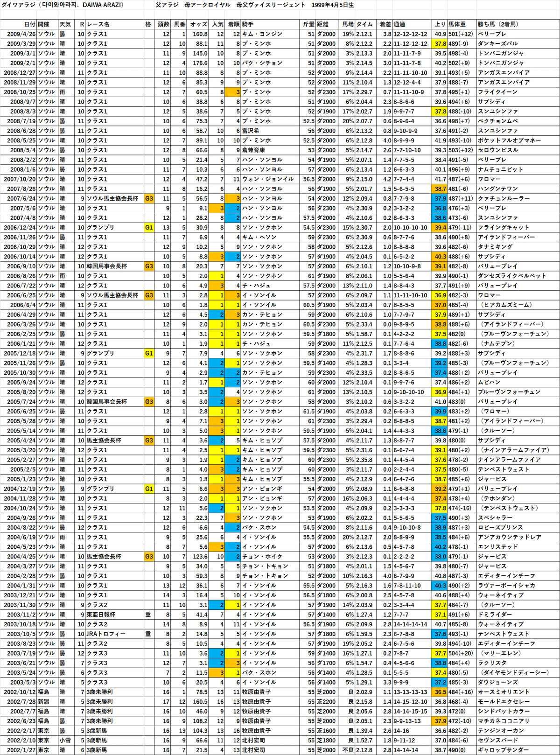Click the pedigree text 父アラジ 母アークロイヤル

193,5
